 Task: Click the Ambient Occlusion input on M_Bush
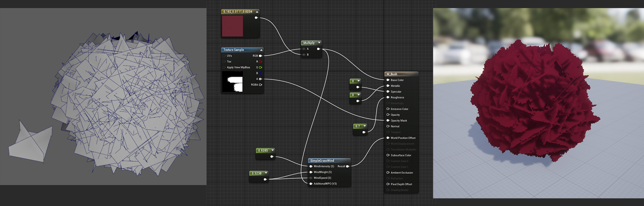tap(388, 173)
